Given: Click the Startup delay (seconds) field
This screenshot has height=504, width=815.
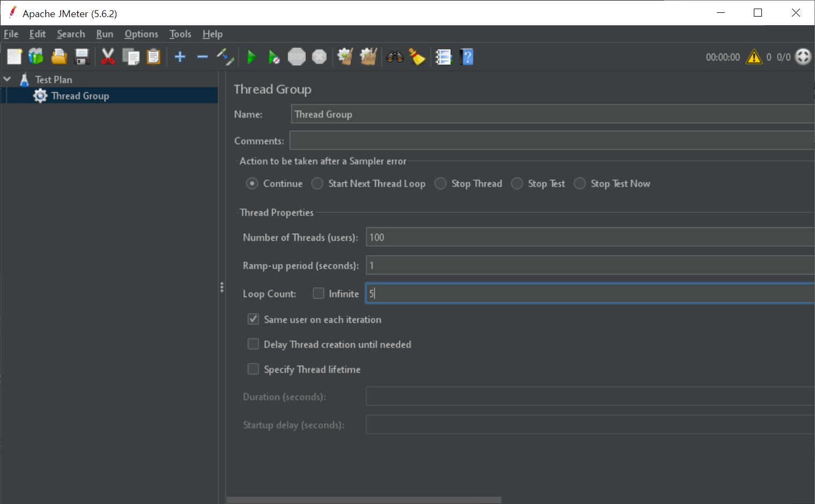Looking at the screenshot, I should (x=590, y=424).
